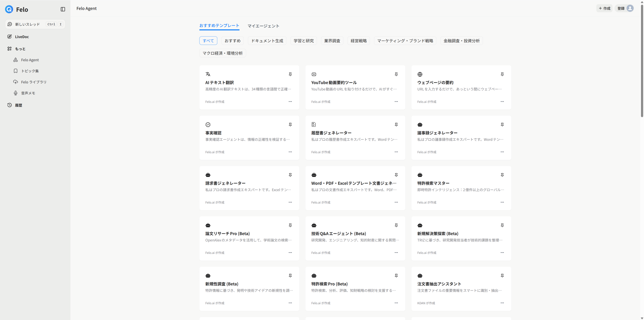Open more options for 論文リサーチ Pro
The image size is (644, 320).
(x=290, y=253)
